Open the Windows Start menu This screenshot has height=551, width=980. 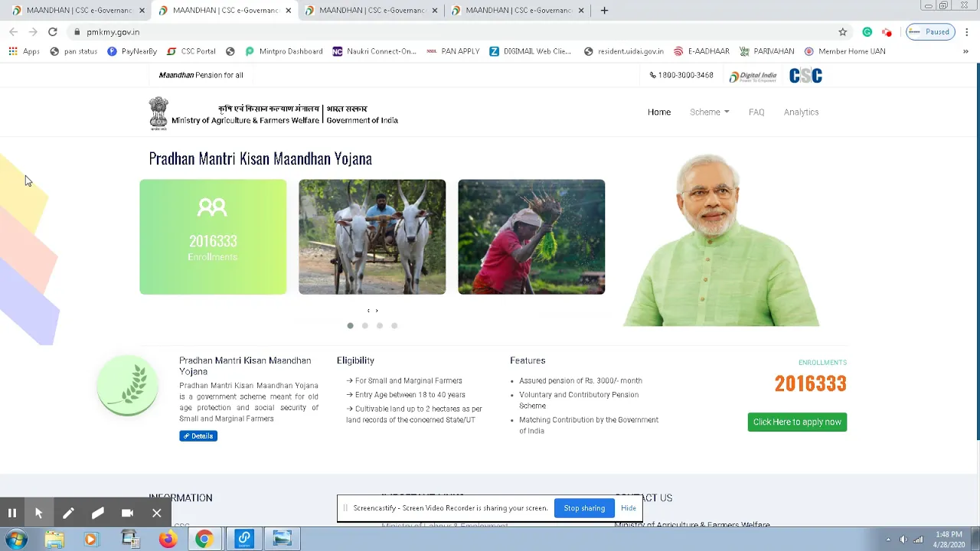pyautogui.click(x=16, y=539)
